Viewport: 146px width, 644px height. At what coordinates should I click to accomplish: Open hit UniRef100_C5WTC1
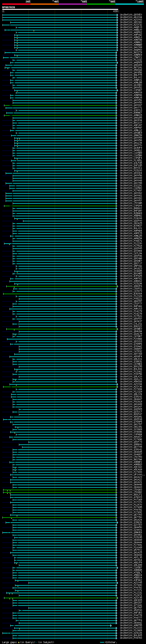(x=131, y=57)
